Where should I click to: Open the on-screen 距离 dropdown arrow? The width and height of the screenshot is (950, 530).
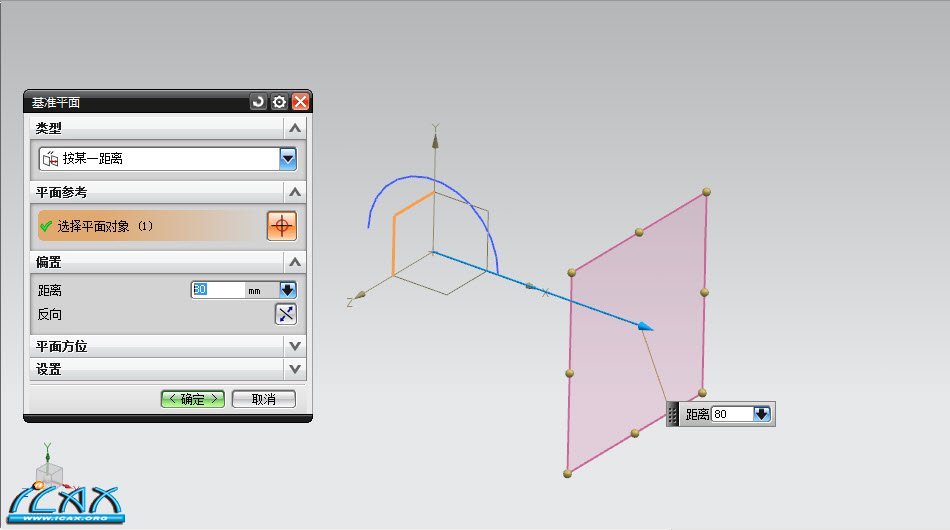(762, 414)
